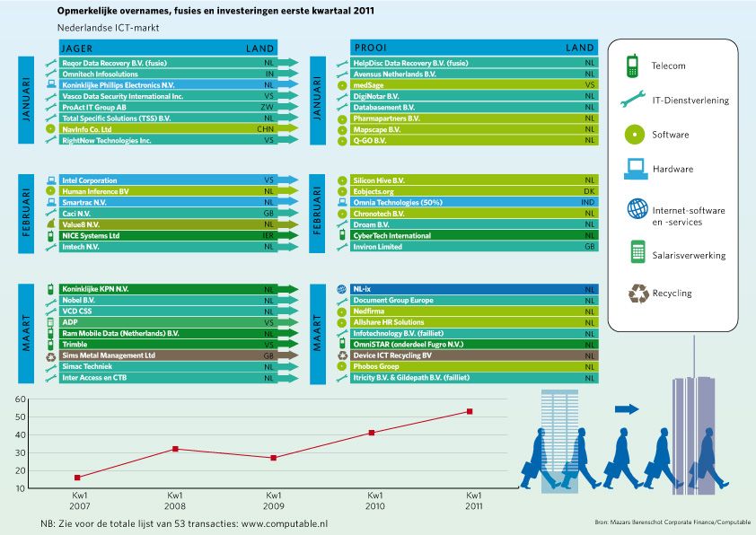756x535 pixels.
Task: Click the Recycling icon in the legend
Action: pos(639,293)
